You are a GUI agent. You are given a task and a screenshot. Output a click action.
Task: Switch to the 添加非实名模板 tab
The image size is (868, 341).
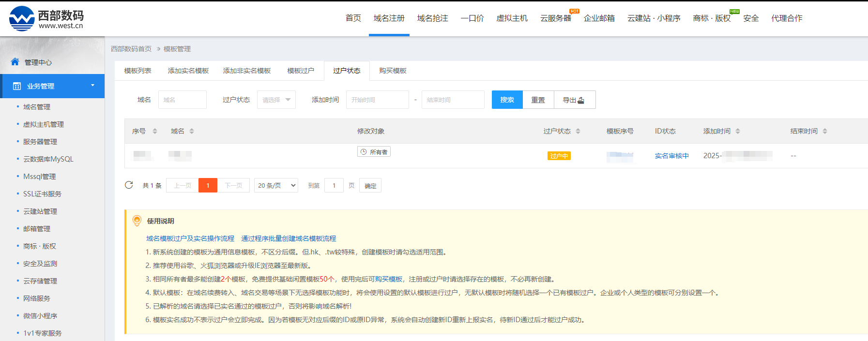click(247, 71)
